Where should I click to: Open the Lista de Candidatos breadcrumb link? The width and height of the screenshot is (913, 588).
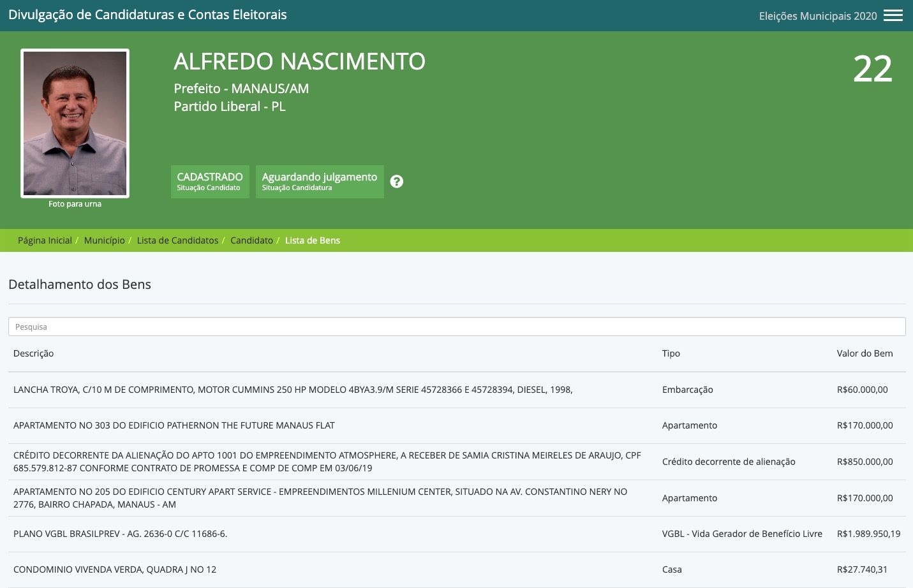point(177,240)
